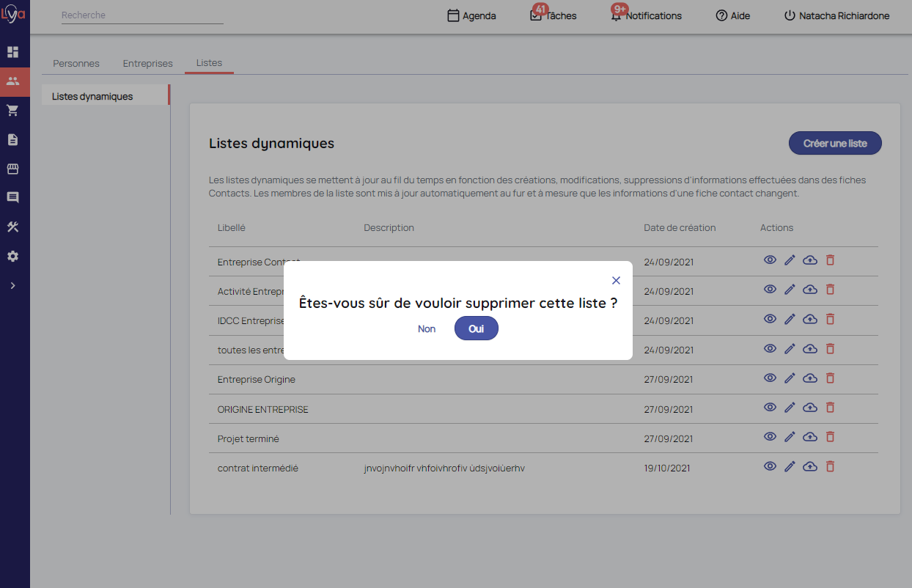Expand the sidebar with the chevron arrow
Image resolution: width=912 pixels, height=588 pixels.
tap(12, 285)
